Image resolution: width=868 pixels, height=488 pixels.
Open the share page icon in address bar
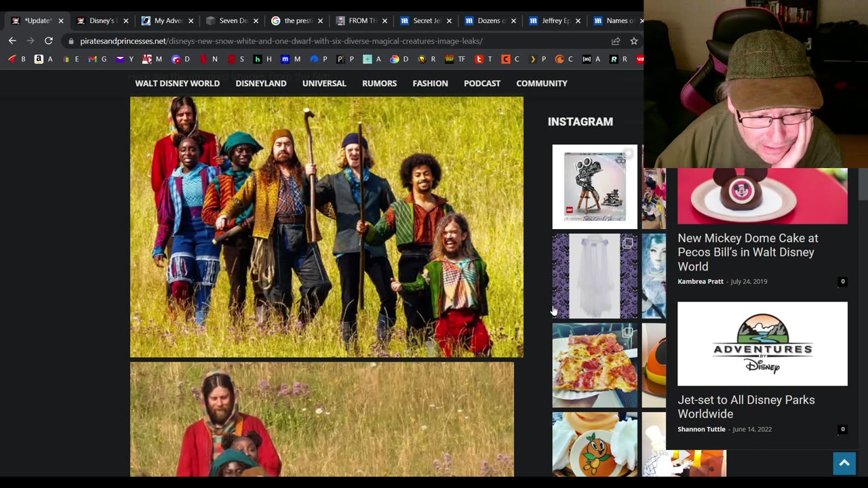coord(616,41)
